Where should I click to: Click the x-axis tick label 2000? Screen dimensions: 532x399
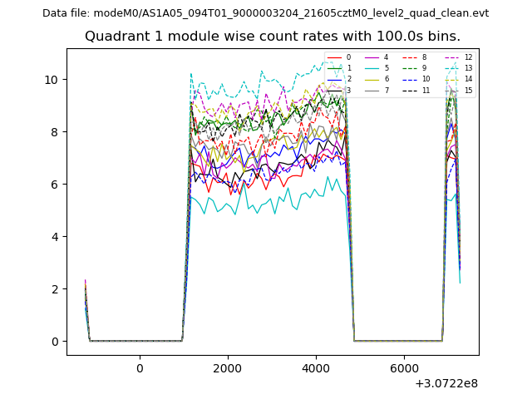coord(228,368)
